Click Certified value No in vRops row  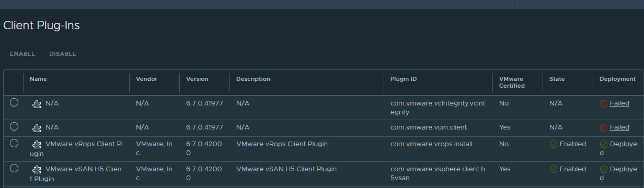click(504, 144)
